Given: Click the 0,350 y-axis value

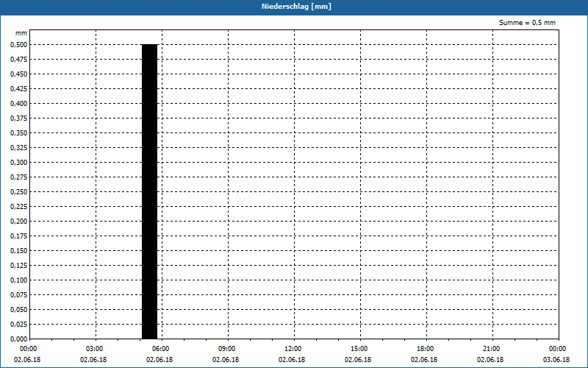Looking at the screenshot, I should point(19,133).
